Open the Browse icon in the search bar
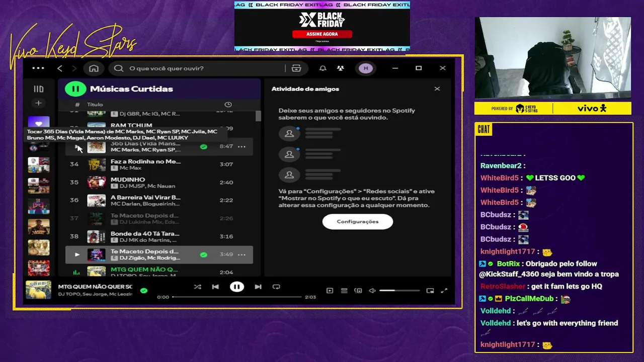Image resolution: width=644 pixels, height=362 pixels. tap(296, 68)
